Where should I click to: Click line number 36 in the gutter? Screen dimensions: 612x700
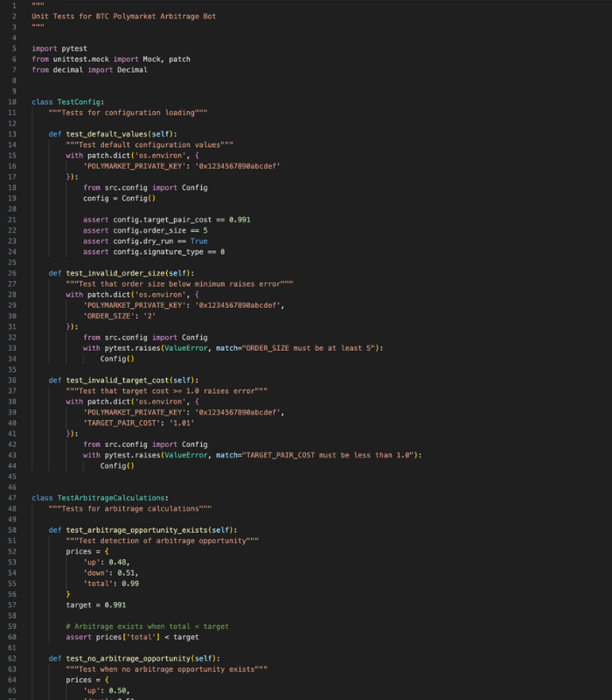point(12,381)
